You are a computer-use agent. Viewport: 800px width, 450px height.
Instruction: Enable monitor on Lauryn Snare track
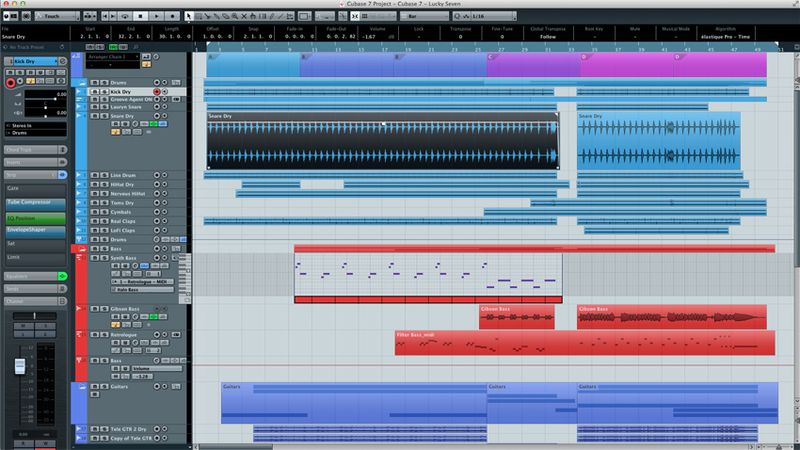164,107
